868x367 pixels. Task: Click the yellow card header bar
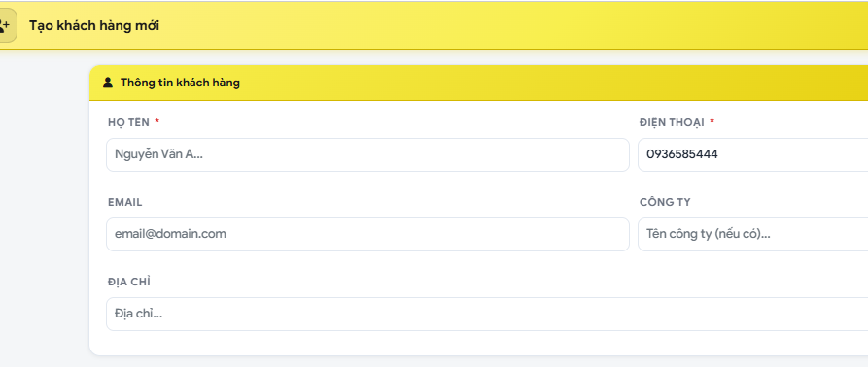click(478, 83)
